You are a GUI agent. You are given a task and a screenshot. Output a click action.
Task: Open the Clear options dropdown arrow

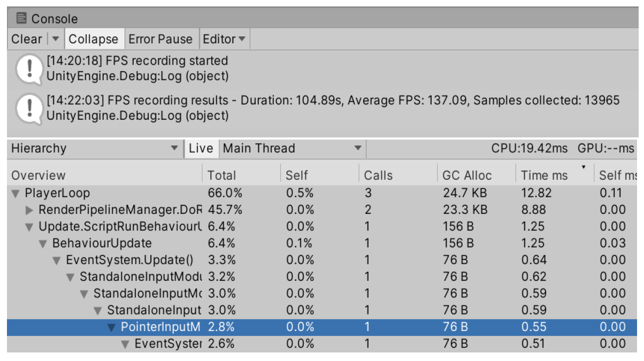(x=56, y=39)
